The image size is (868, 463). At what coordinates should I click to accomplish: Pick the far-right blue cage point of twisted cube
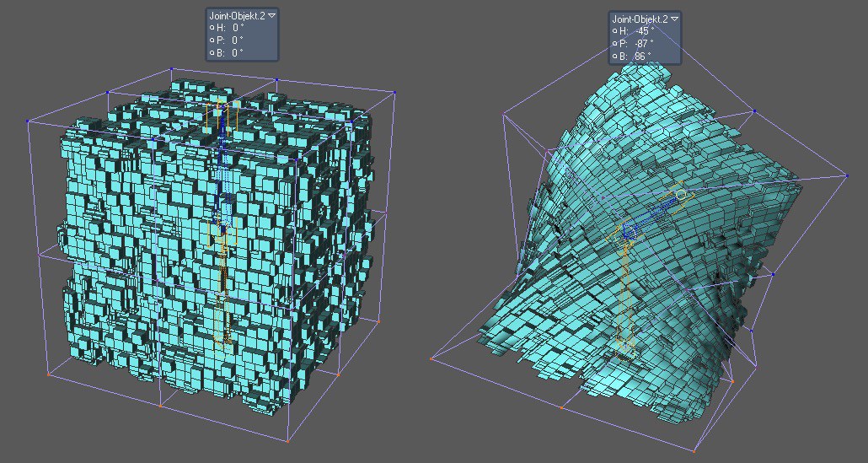click(x=846, y=176)
